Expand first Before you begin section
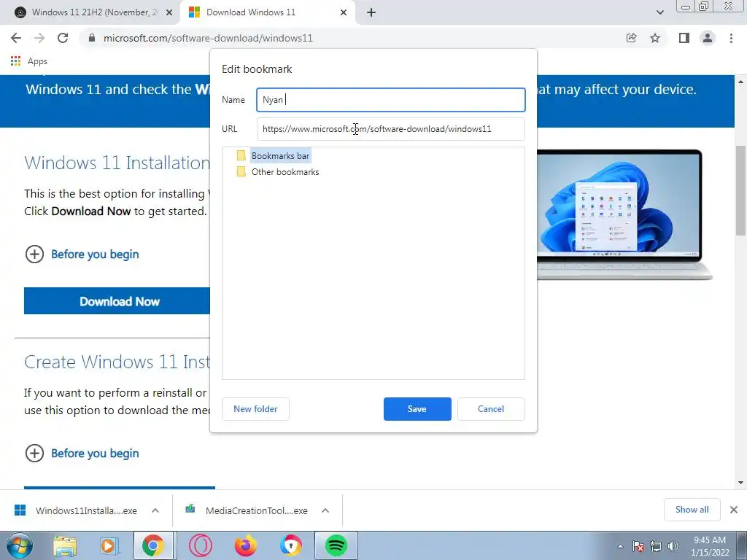The width and height of the screenshot is (747, 560). tap(82, 254)
